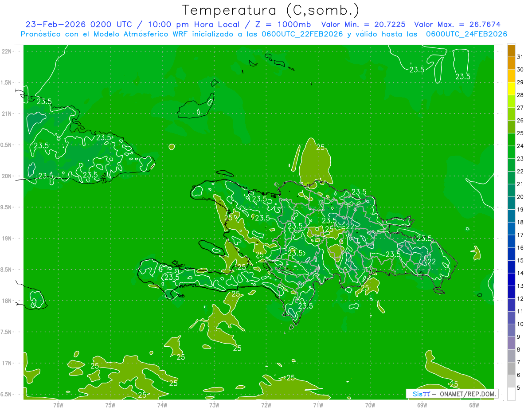Click the 68W longitude label
This screenshot has width=532, height=411.
click(474, 405)
